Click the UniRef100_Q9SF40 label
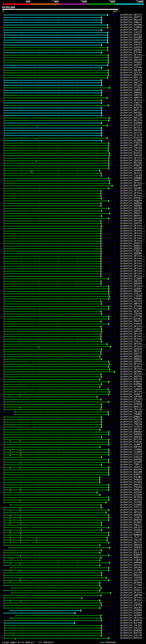146x644 pixels. point(131,75)
